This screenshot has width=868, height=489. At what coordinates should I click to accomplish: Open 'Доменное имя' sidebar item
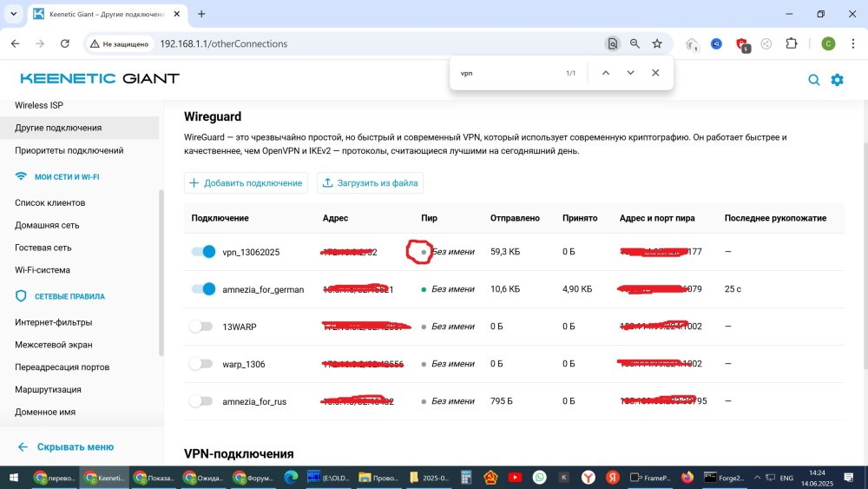[45, 412]
